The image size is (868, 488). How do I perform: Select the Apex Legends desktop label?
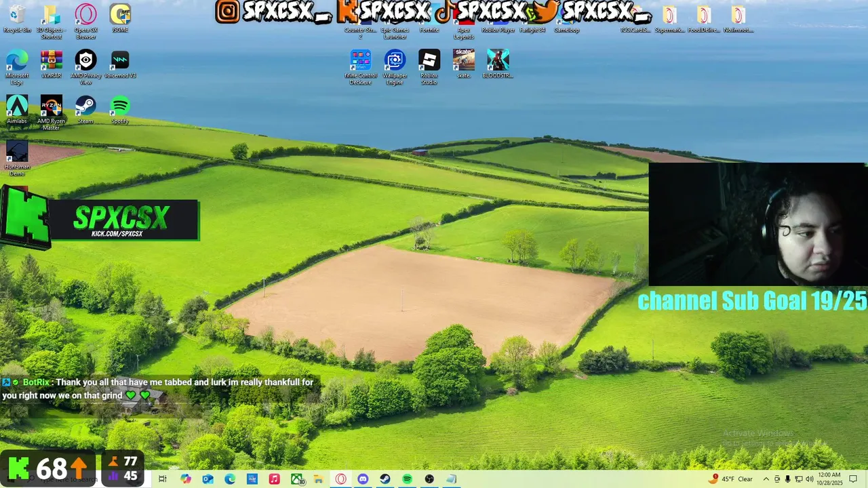pos(464,33)
